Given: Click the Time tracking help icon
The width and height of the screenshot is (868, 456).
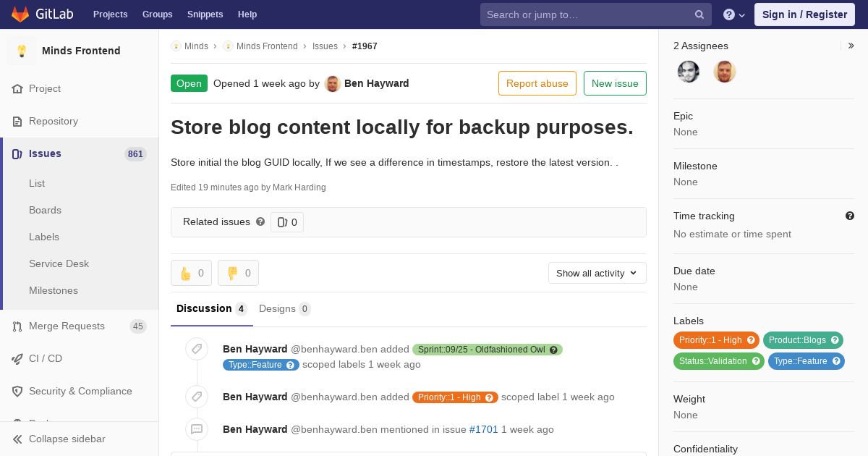Looking at the screenshot, I should click(850, 216).
